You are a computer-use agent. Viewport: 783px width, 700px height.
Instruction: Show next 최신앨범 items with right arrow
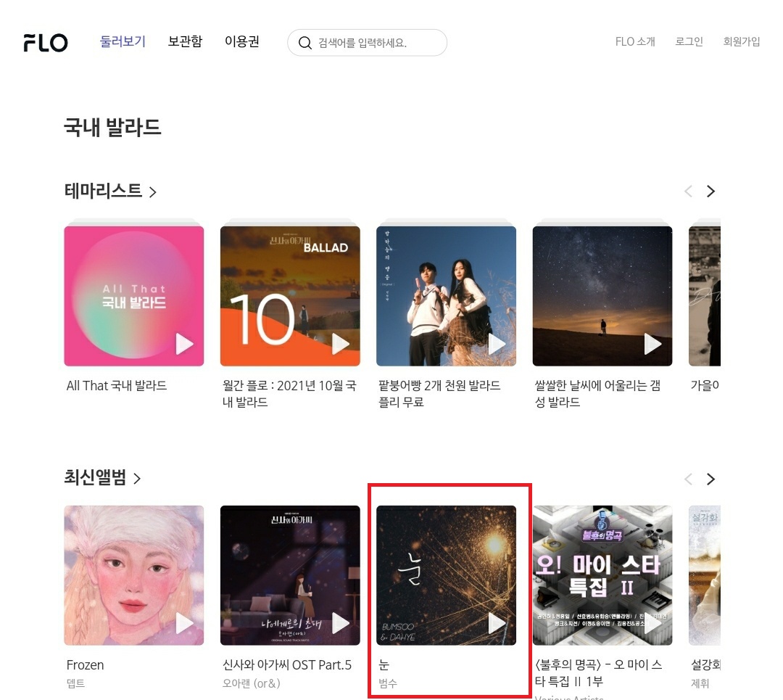pos(710,479)
